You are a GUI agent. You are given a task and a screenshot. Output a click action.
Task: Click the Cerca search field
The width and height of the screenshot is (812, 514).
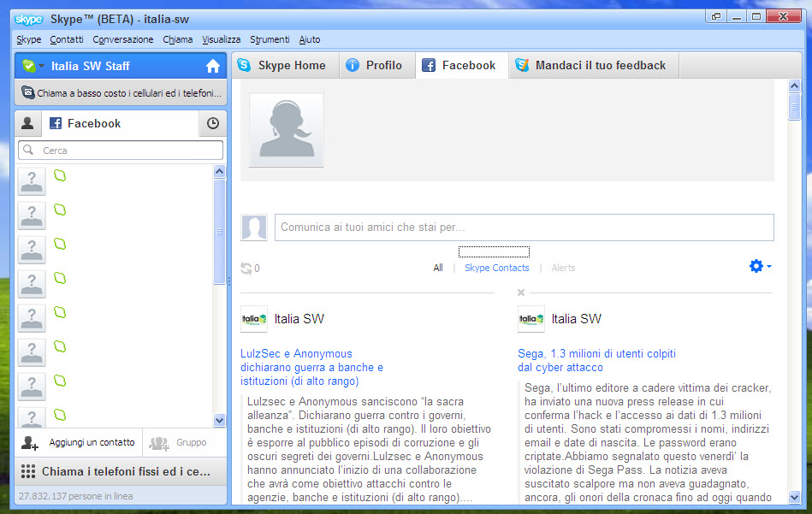(x=121, y=151)
